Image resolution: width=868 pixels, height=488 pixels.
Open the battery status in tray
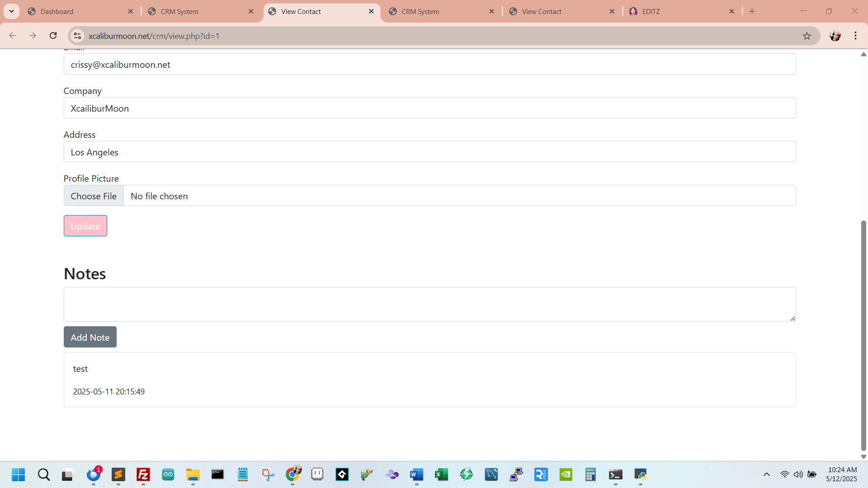pos(812,474)
